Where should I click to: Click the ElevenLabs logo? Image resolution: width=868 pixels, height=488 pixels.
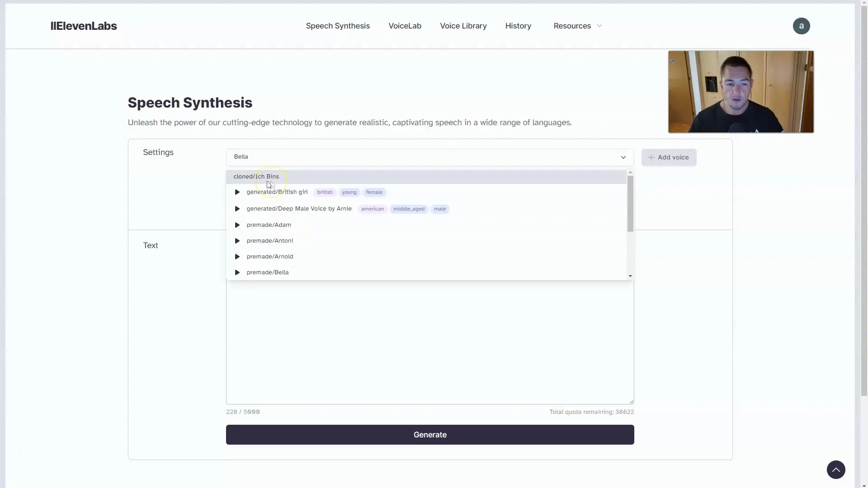84,26
